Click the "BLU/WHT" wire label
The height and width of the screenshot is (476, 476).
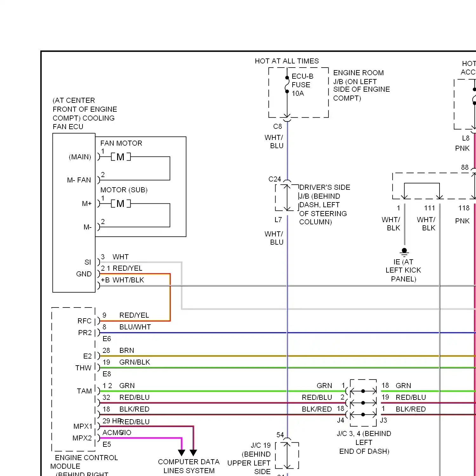pos(135,327)
